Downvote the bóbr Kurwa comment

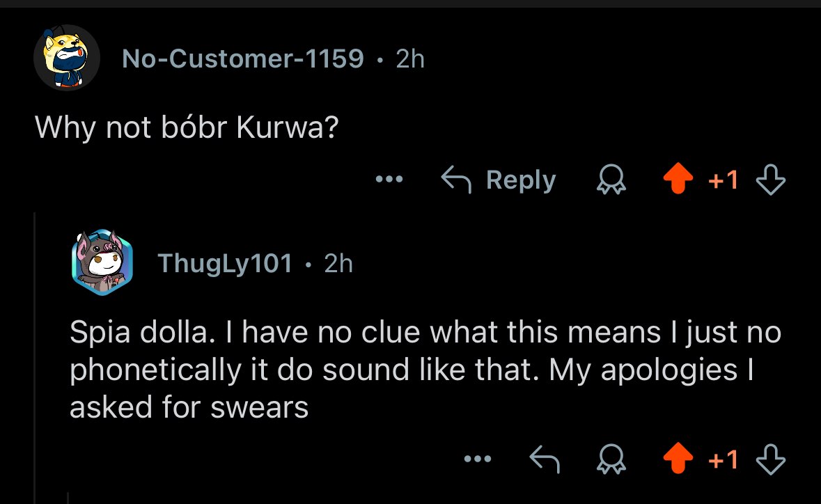(770, 181)
